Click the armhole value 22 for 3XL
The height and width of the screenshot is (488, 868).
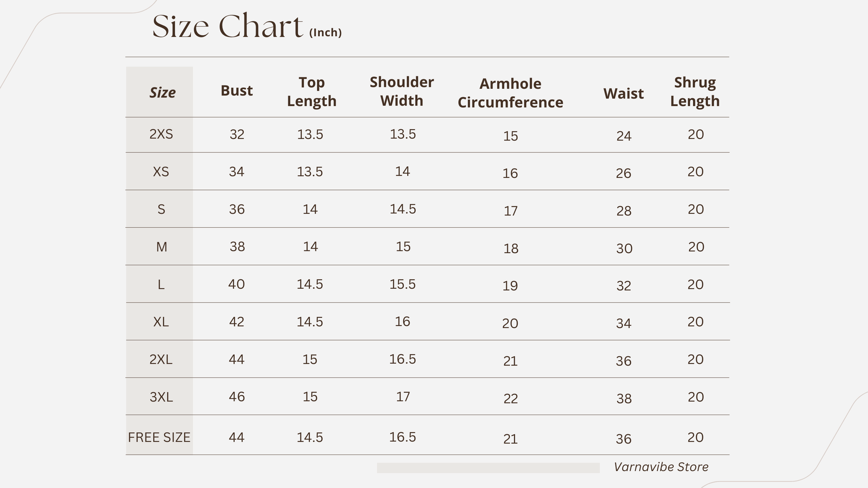tap(510, 398)
